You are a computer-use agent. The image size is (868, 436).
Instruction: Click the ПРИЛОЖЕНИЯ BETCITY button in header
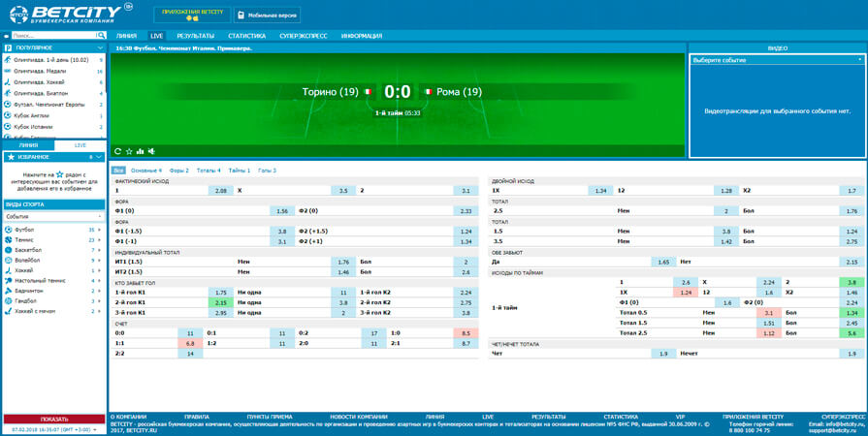[x=192, y=15]
